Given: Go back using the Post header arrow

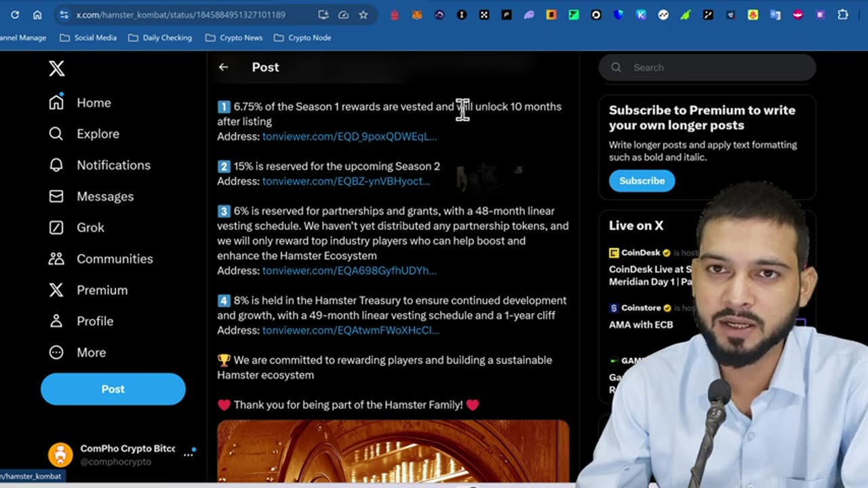Looking at the screenshot, I should tap(223, 67).
